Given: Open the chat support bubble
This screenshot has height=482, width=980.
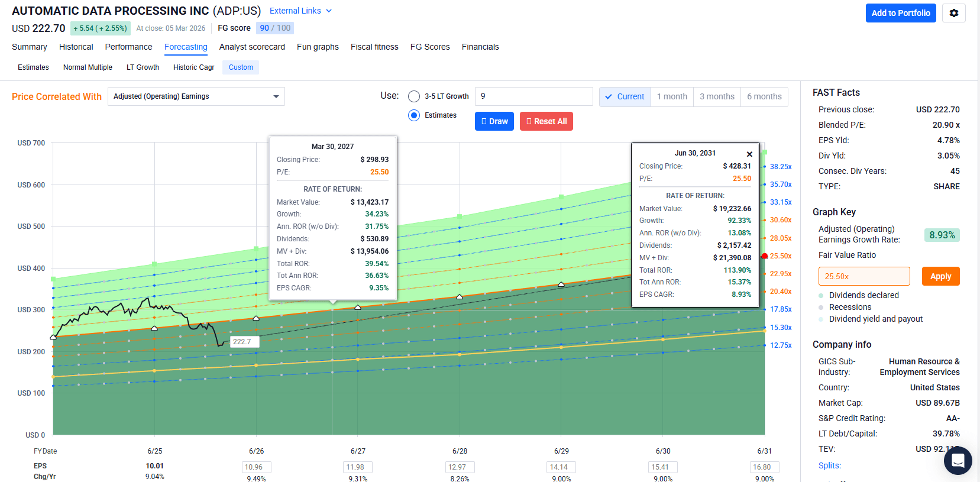Looking at the screenshot, I should [x=958, y=460].
